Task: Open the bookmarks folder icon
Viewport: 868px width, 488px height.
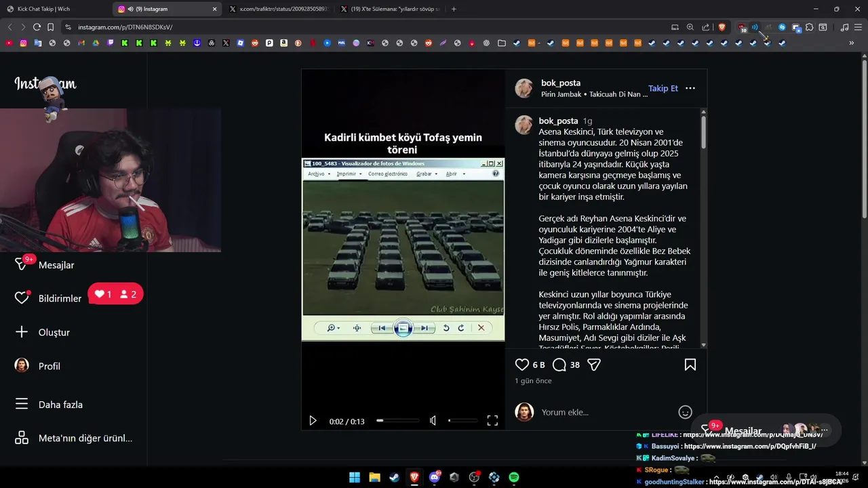Action: tap(501, 43)
